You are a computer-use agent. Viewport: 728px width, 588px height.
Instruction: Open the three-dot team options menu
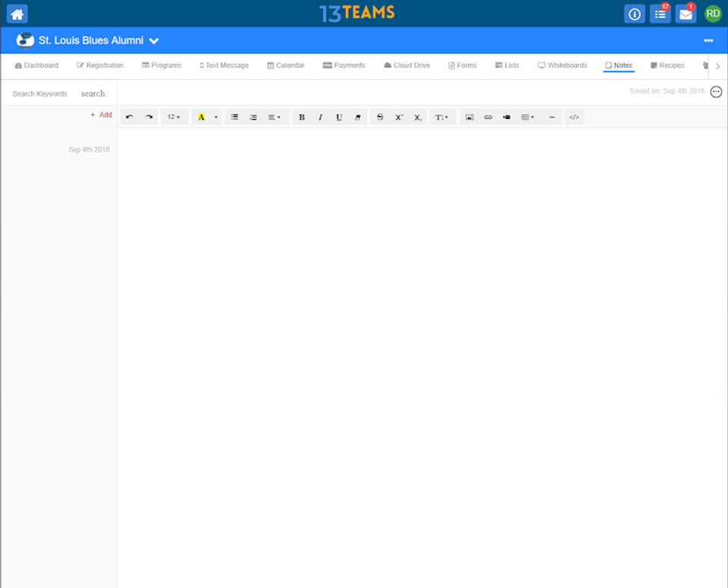[x=708, y=40]
